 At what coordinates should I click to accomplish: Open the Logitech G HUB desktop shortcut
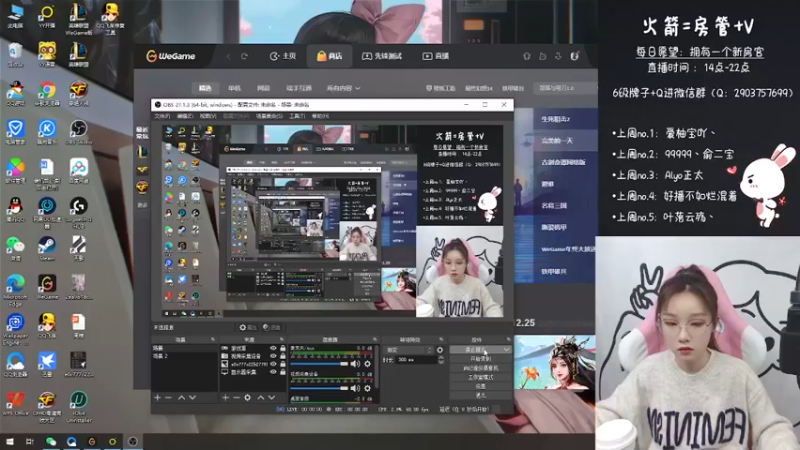tap(79, 211)
